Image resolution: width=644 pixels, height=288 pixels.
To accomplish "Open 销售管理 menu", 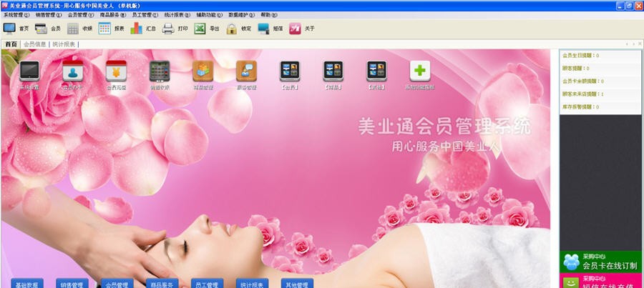I will 49,15.
